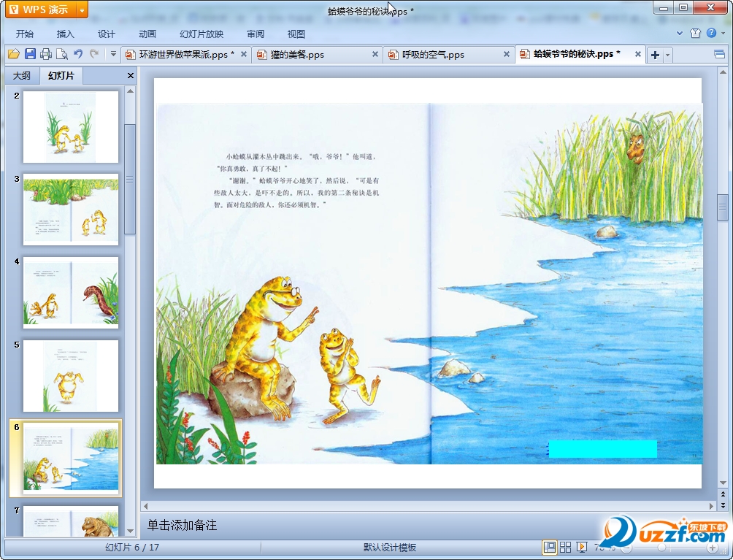The width and height of the screenshot is (733, 560).
Task: Open the 动画 ribbon tab
Action: pyautogui.click(x=147, y=34)
